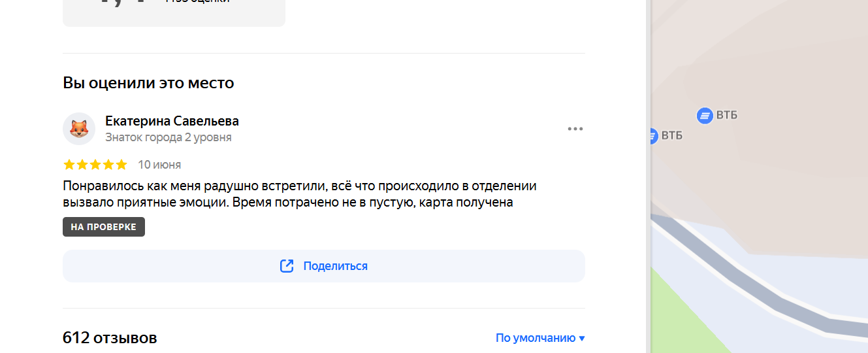This screenshot has width=868, height=353.
Task: Click the ВТБ text label on the map
Action: point(727,116)
